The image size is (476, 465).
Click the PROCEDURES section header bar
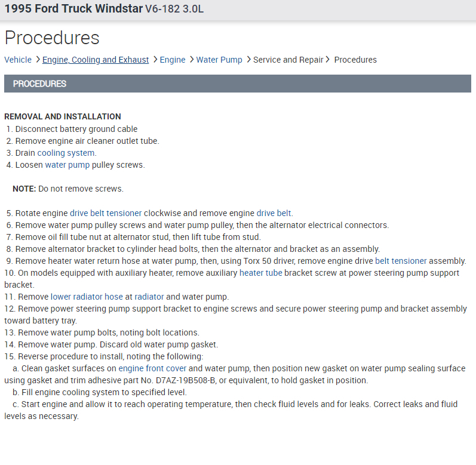(x=237, y=84)
